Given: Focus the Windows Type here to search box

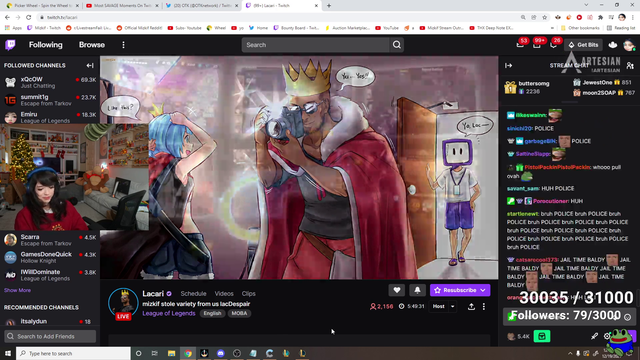Looking at the screenshot, I should [x=73, y=353].
